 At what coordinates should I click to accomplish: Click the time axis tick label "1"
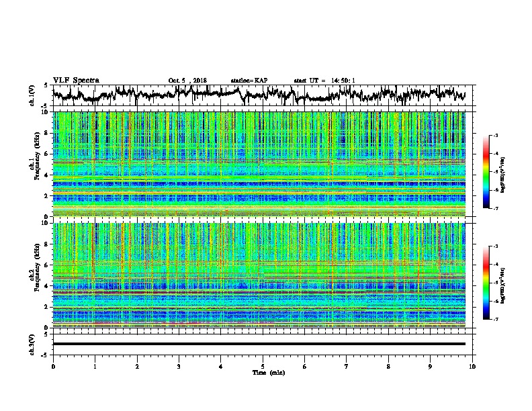pos(95,367)
